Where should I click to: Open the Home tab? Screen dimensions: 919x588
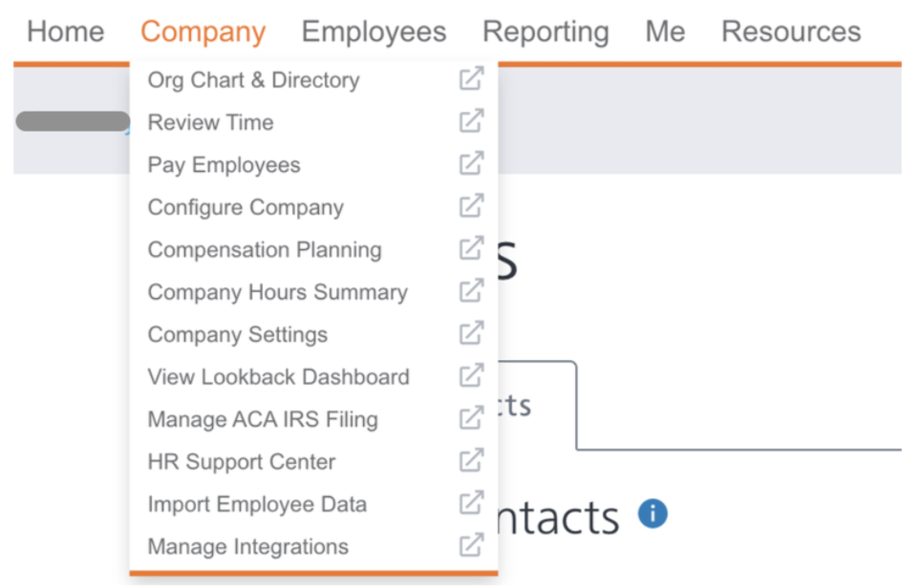coord(66,31)
